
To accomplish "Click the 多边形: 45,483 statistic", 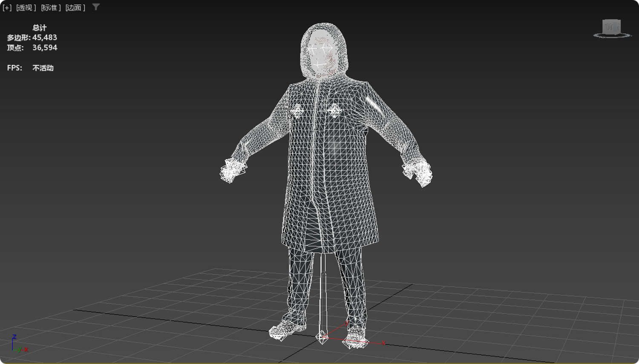I will tap(32, 37).
